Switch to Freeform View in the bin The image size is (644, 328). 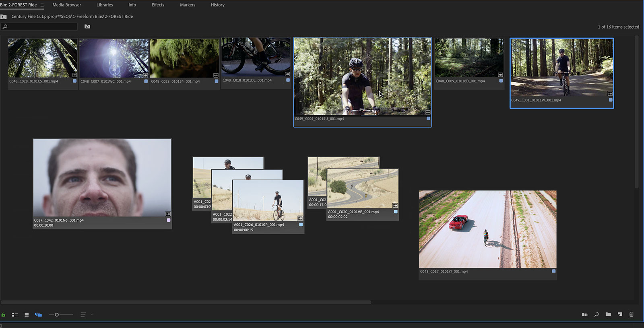[38, 315]
